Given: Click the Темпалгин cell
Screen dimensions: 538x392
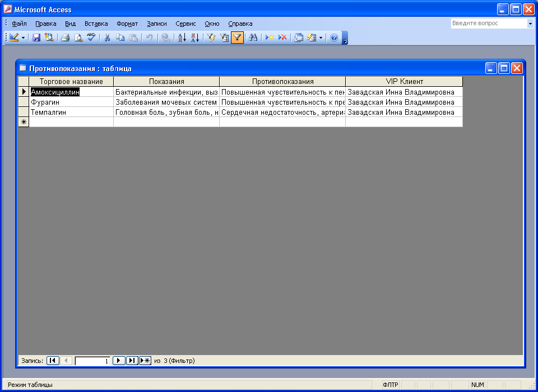Looking at the screenshot, I should [x=71, y=112].
